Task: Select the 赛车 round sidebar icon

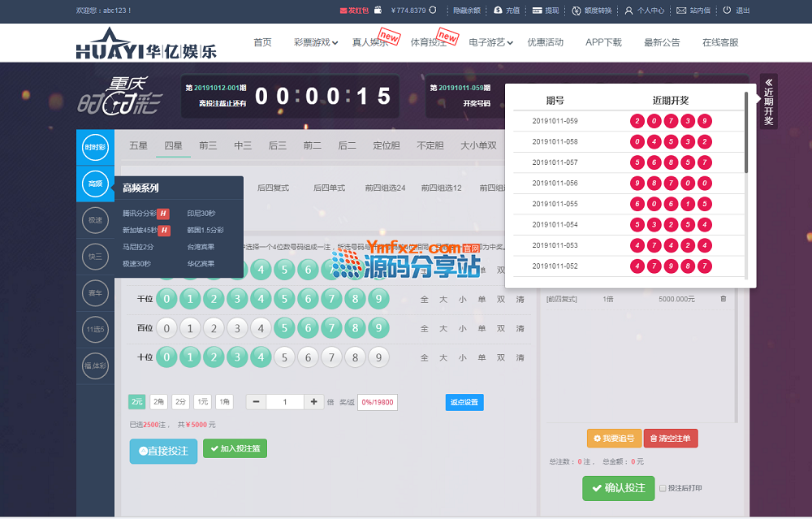Action: click(95, 294)
